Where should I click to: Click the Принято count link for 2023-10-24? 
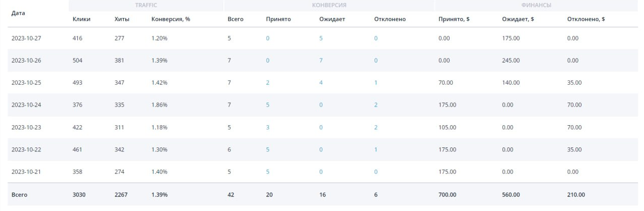coord(268,105)
